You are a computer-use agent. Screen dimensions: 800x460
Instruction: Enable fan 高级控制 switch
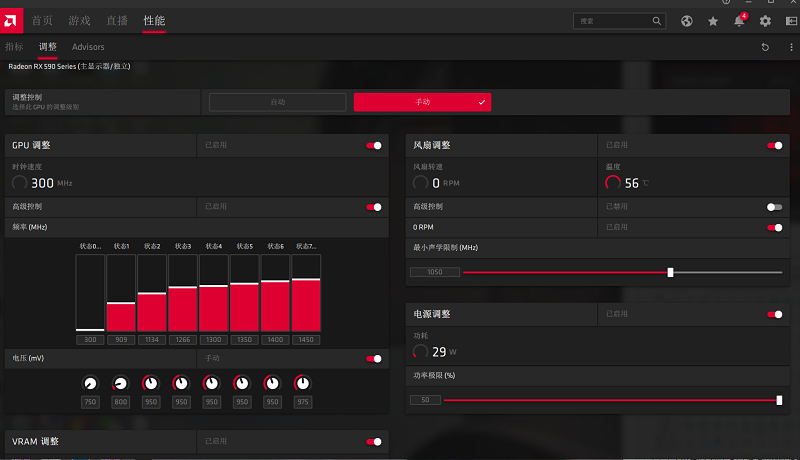tap(774, 207)
